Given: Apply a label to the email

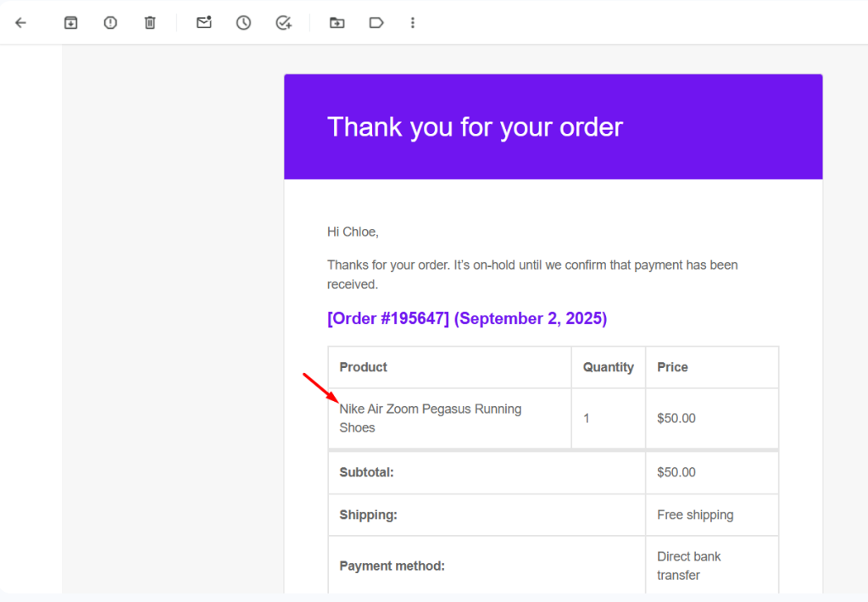Looking at the screenshot, I should (x=376, y=23).
